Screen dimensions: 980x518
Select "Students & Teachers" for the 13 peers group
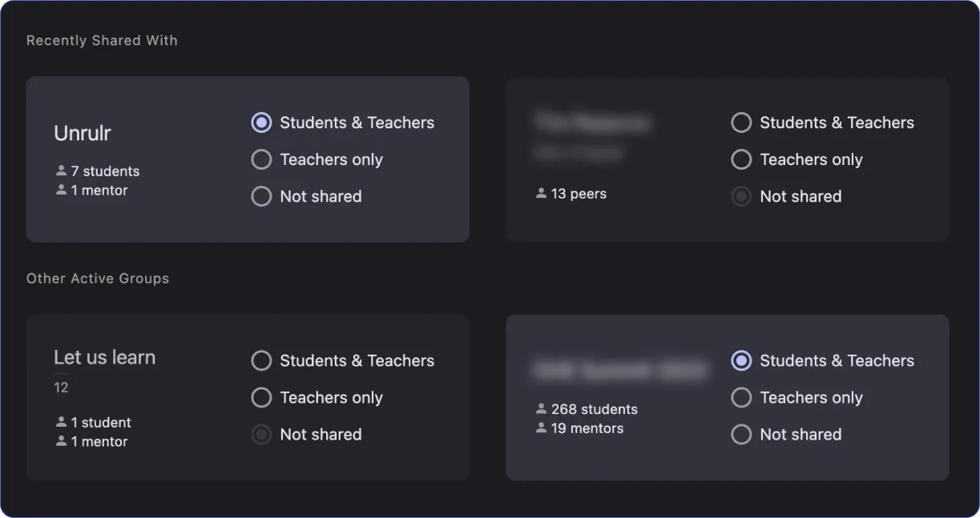click(741, 122)
